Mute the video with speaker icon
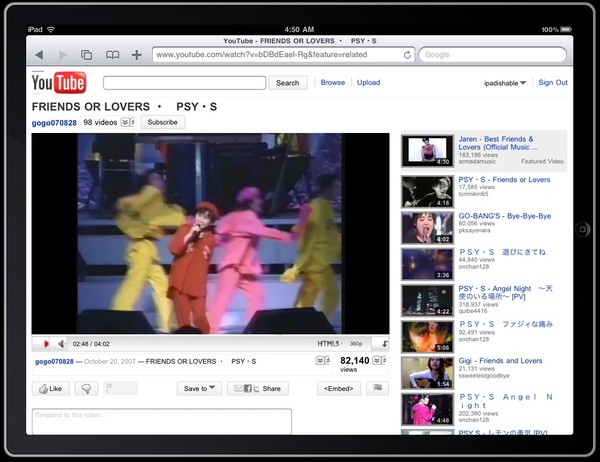The width and height of the screenshot is (600, 462). click(60, 343)
